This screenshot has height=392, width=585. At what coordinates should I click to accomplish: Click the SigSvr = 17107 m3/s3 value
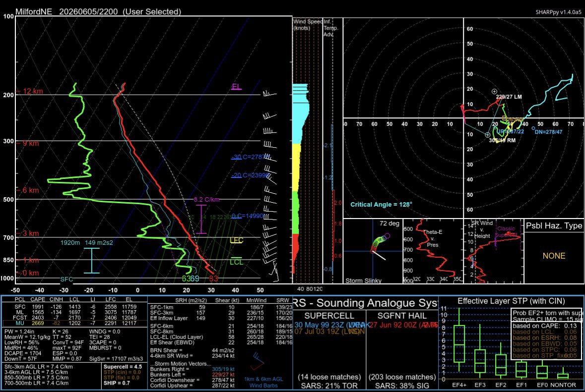click(x=116, y=359)
